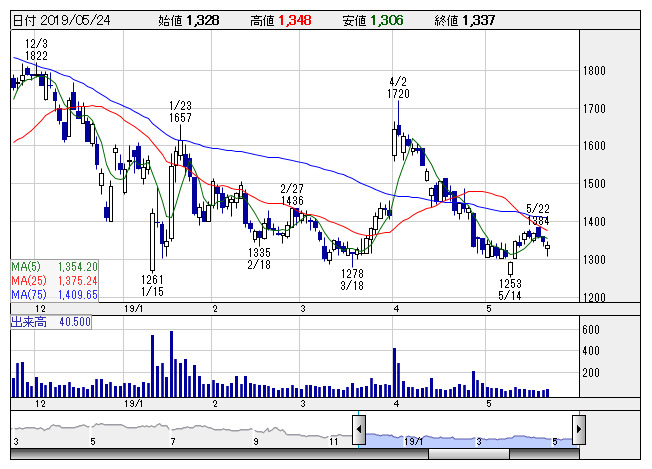Click the opening price 1,328
This screenshot has width=652, height=469.
[x=203, y=20]
